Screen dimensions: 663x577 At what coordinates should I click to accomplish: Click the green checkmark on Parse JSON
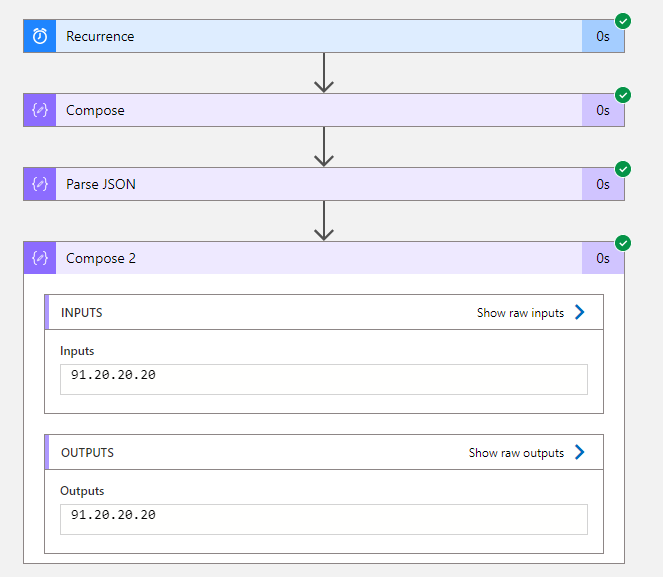coord(623,169)
